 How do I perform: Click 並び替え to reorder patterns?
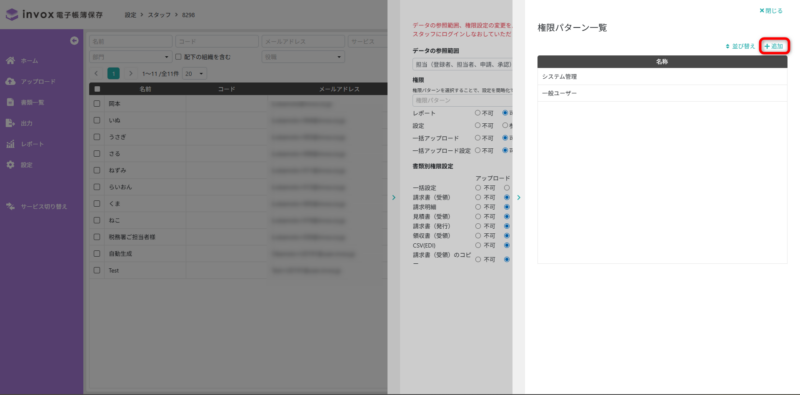[x=740, y=46]
